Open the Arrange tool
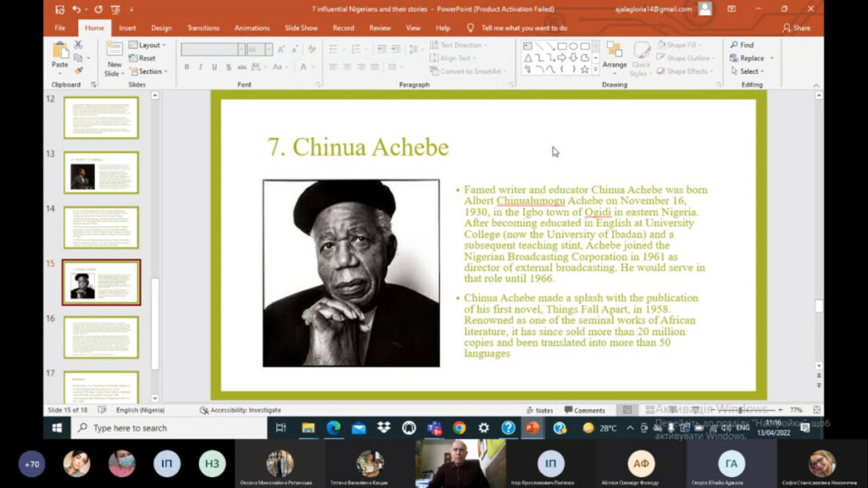This screenshot has width=868, height=488. (615, 55)
